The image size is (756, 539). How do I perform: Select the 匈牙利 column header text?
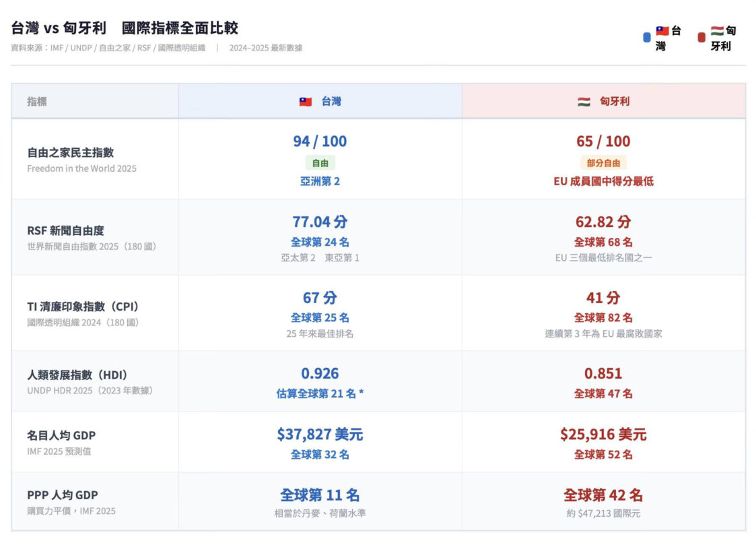(x=615, y=102)
